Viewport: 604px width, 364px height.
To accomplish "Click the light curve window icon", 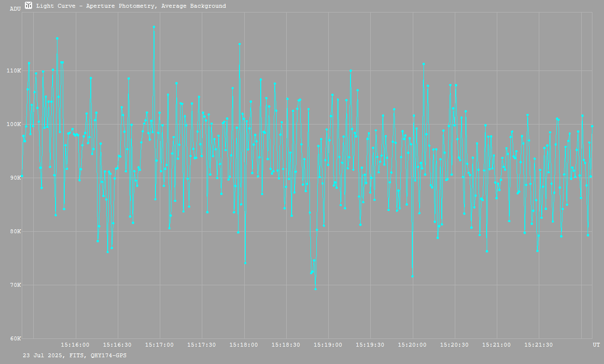I will pos(29,5).
